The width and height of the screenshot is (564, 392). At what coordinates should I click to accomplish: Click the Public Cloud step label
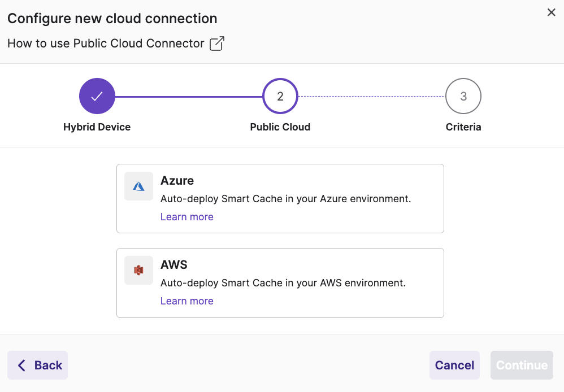(x=280, y=127)
